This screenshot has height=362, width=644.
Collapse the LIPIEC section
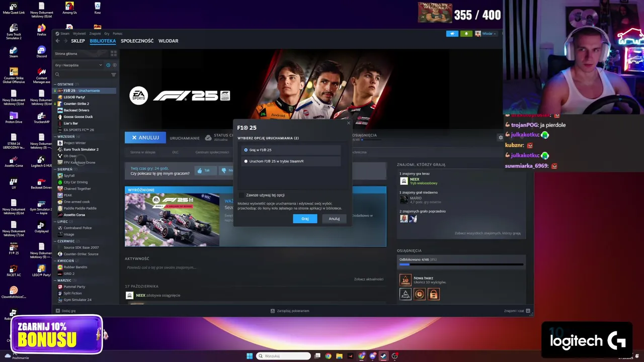tap(62, 222)
